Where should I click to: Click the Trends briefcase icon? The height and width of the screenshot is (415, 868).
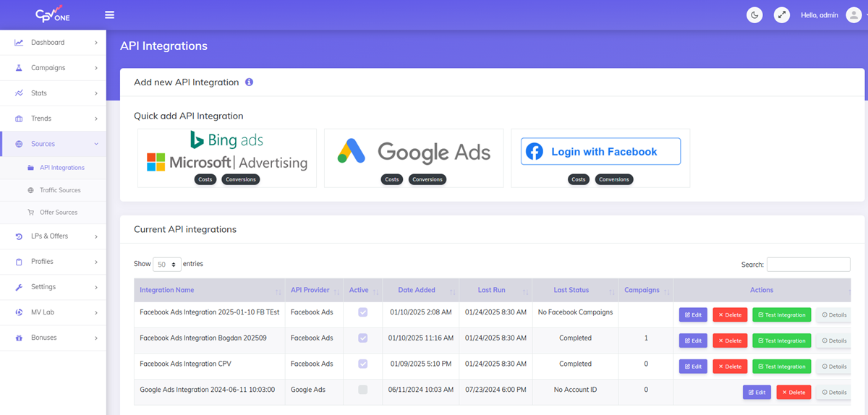[19, 119]
